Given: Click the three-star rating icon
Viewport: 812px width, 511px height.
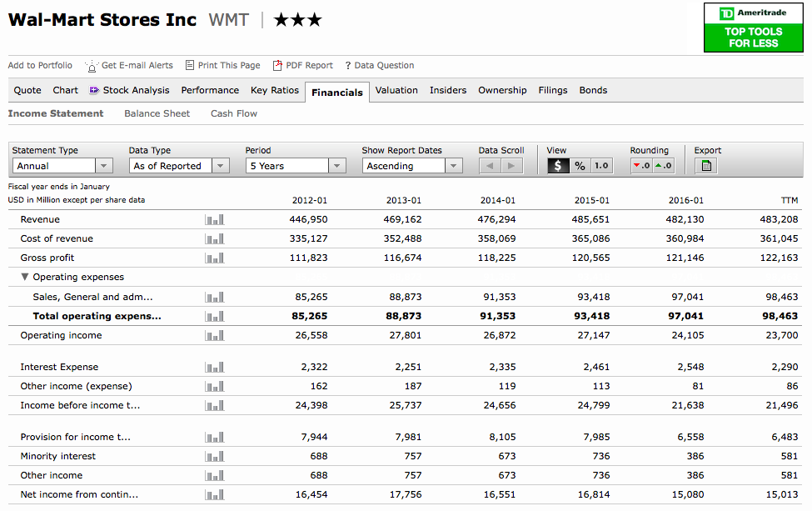Looking at the screenshot, I should [298, 20].
